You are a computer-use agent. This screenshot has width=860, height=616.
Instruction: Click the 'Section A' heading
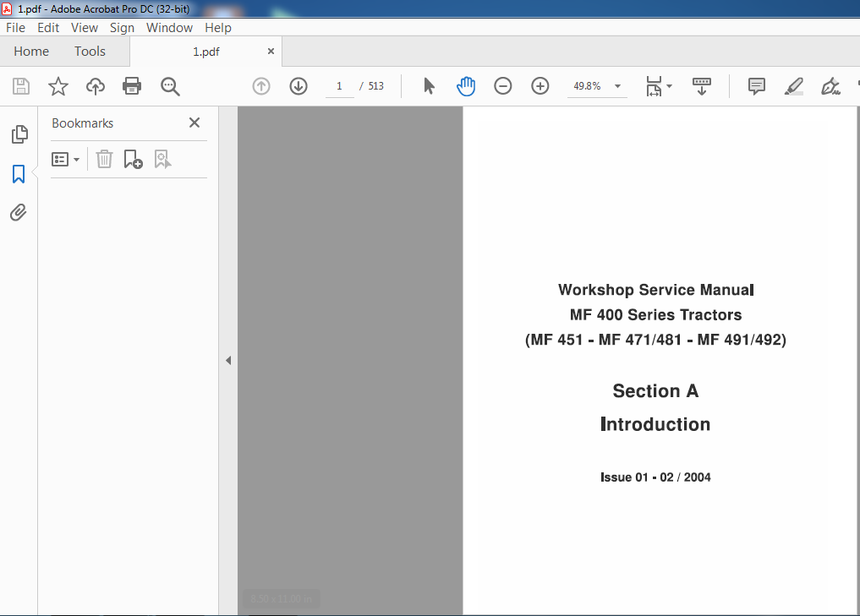coord(656,390)
